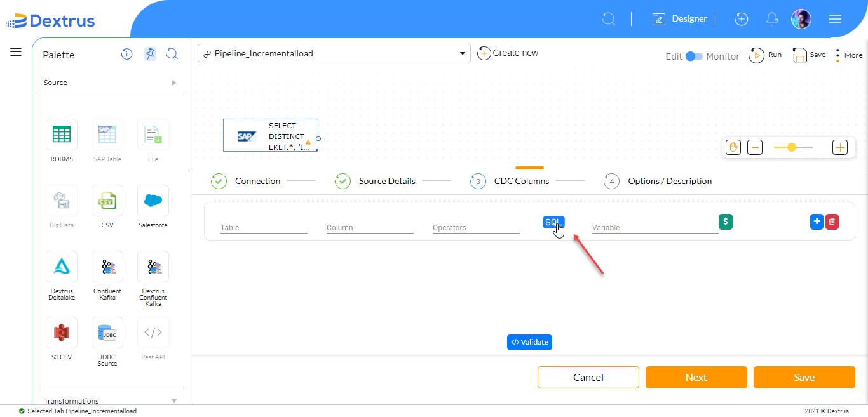Click the Column input field
Screen dimensions: 868x417
tap(370, 227)
